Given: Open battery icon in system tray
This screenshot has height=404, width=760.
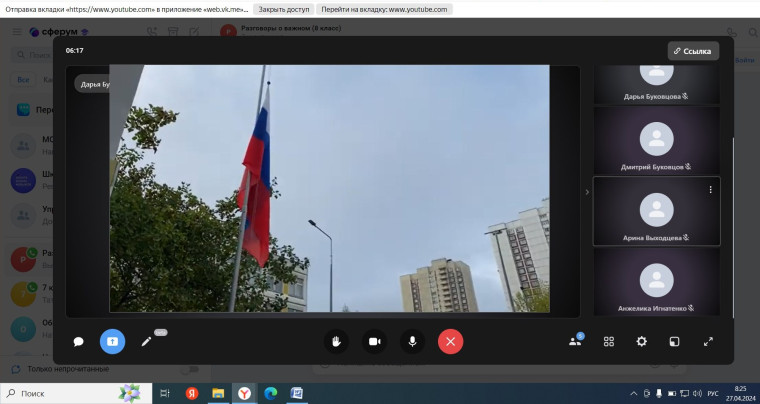Looking at the screenshot, I should click(672, 393).
